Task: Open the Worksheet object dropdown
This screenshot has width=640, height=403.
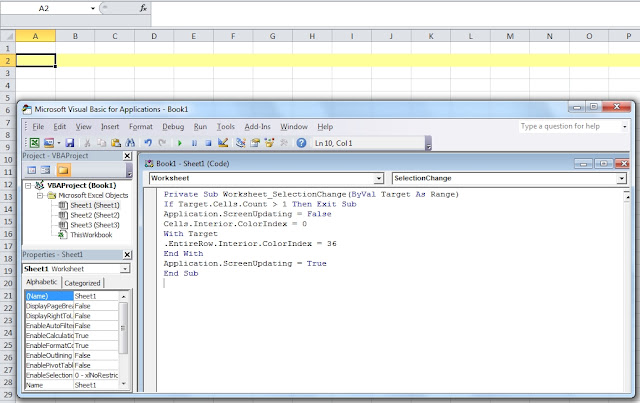Action: [379, 178]
